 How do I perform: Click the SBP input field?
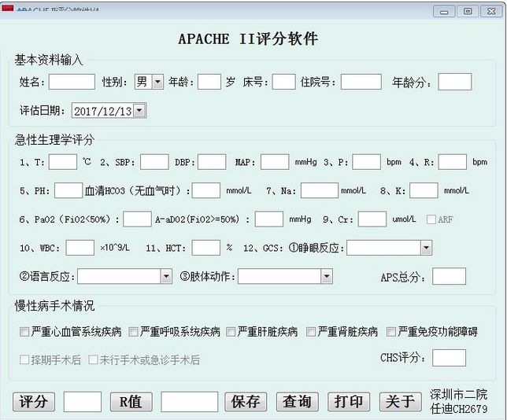click(x=154, y=162)
